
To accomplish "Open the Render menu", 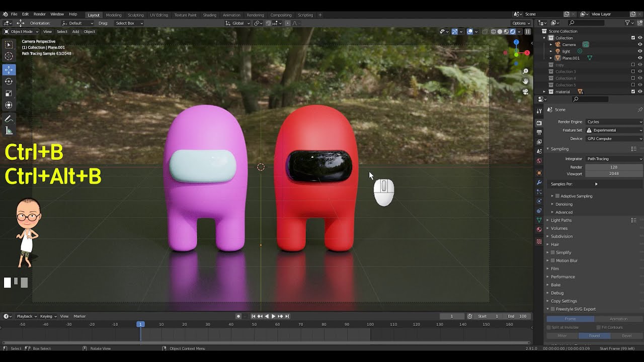I will click(39, 15).
